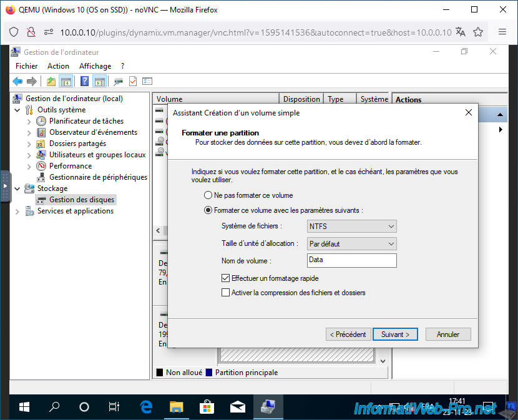Open File Explorer from the taskbar

click(x=177, y=407)
